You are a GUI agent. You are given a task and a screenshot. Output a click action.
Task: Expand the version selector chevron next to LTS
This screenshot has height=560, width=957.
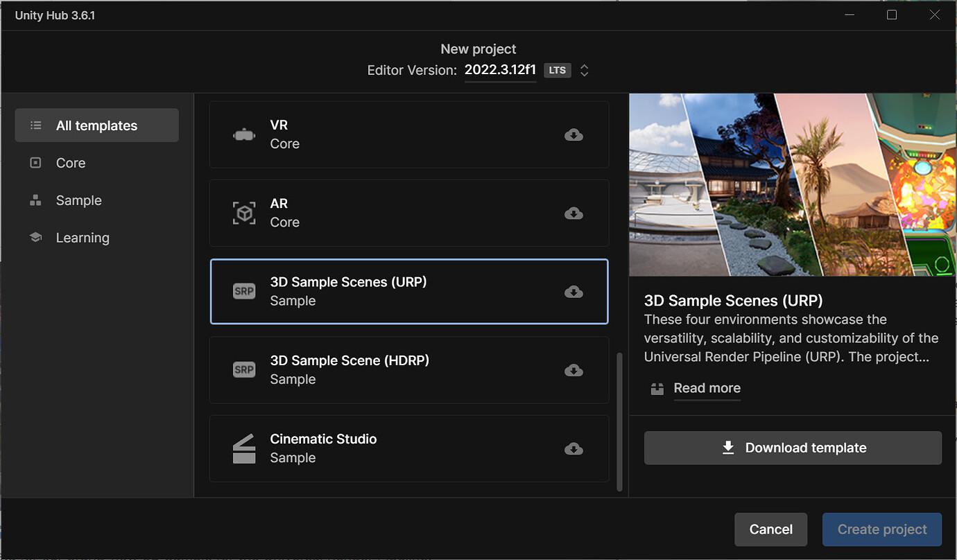(584, 70)
